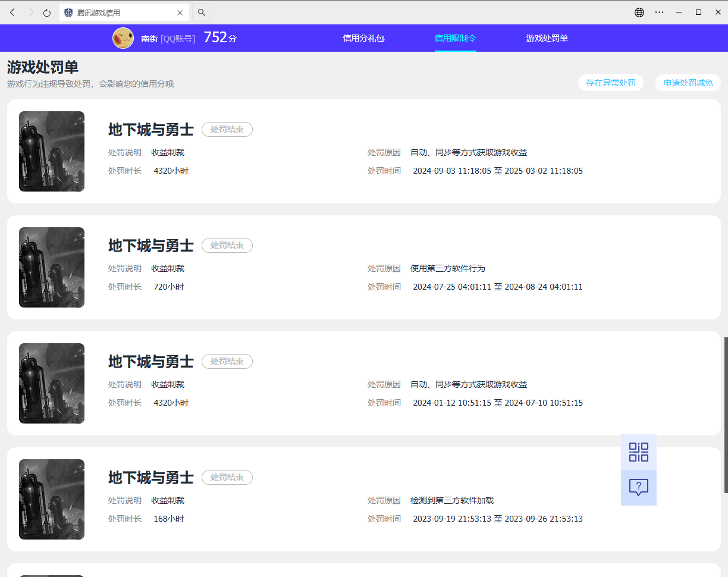
Task: Open the help question-mark chat icon
Action: tap(639, 488)
